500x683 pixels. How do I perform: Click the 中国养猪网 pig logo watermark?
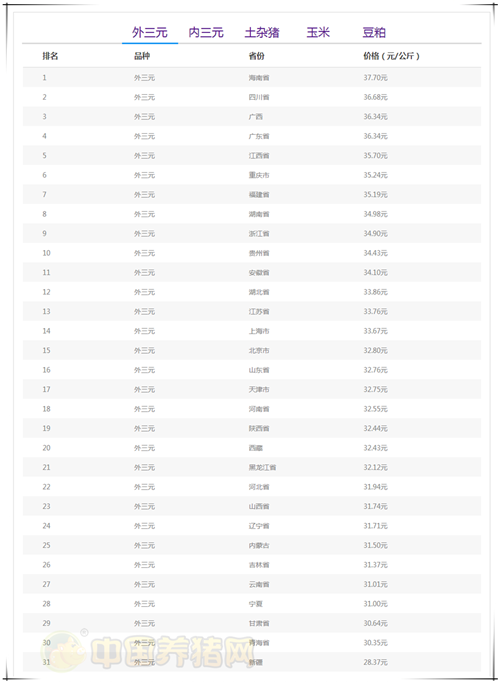point(63,651)
